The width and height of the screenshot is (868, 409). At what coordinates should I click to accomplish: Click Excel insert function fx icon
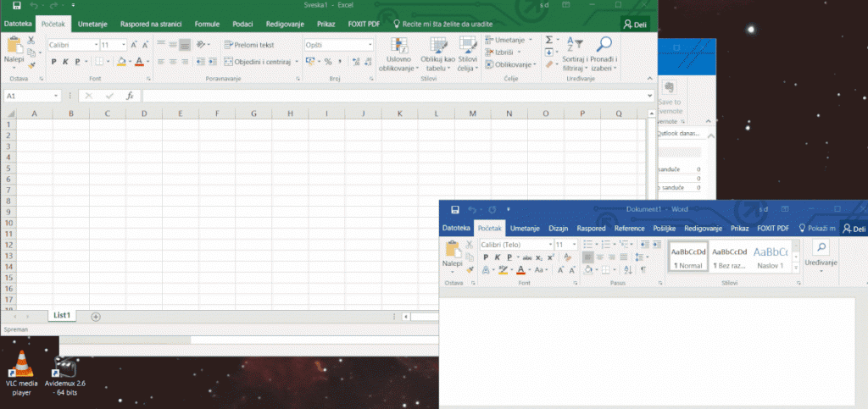pos(130,97)
